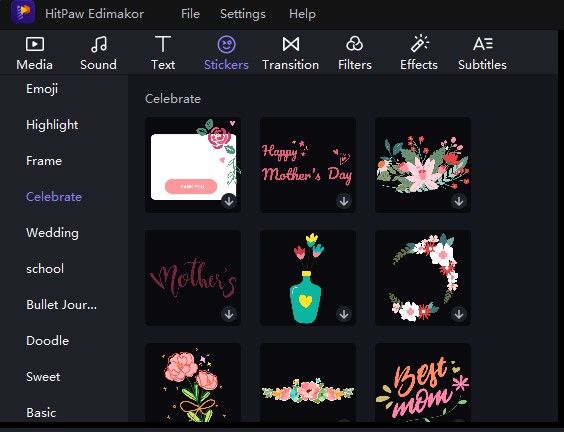Open the Settings menu
564x432 pixels.
coord(243,14)
